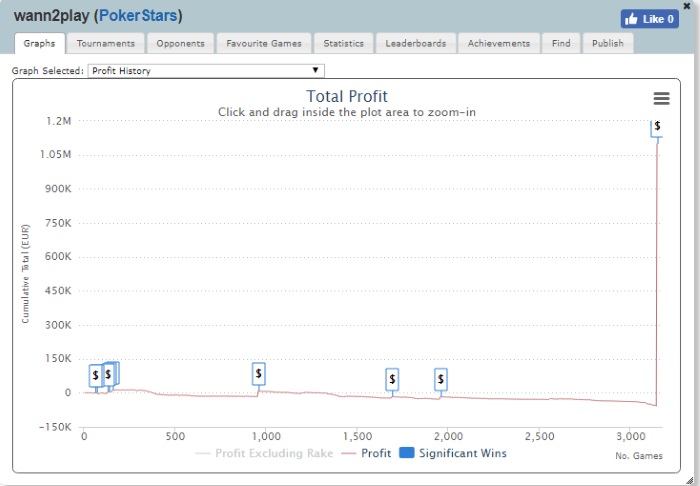Close the profile popup with the X

click(x=687, y=6)
